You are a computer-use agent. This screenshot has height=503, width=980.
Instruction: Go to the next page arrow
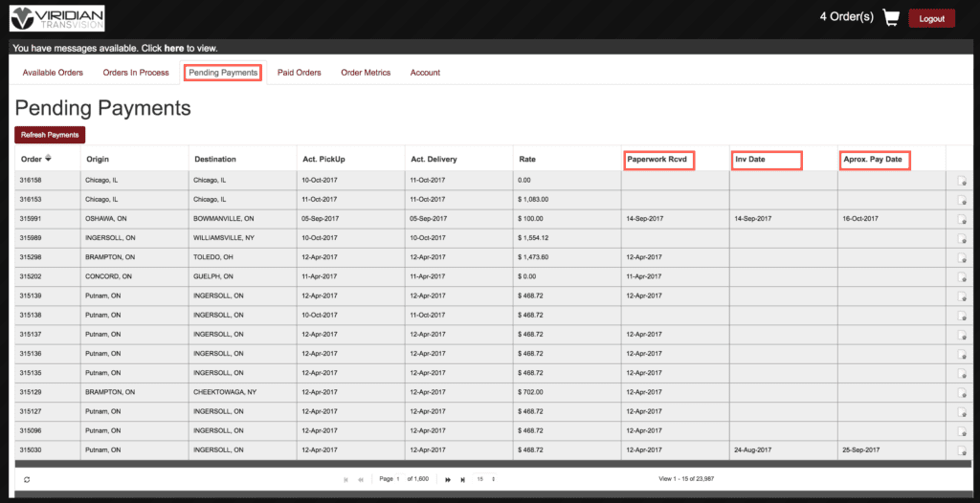point(447,479)
